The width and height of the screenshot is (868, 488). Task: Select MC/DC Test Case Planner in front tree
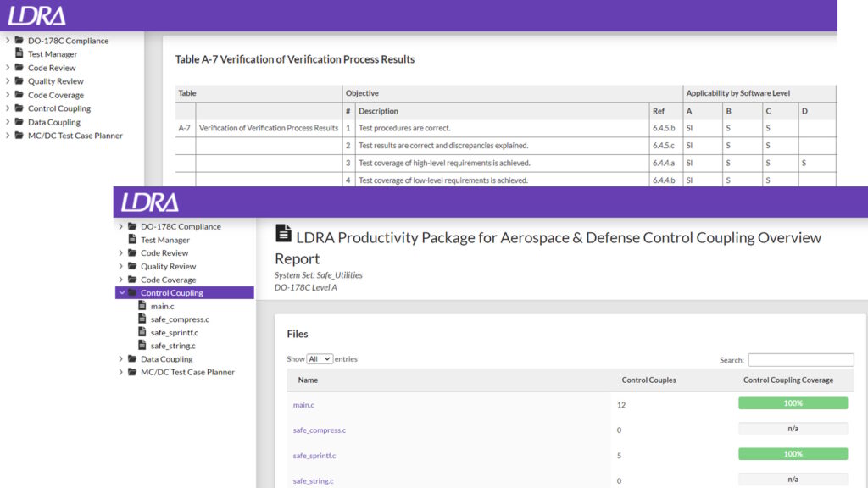(x=187, y=372)
